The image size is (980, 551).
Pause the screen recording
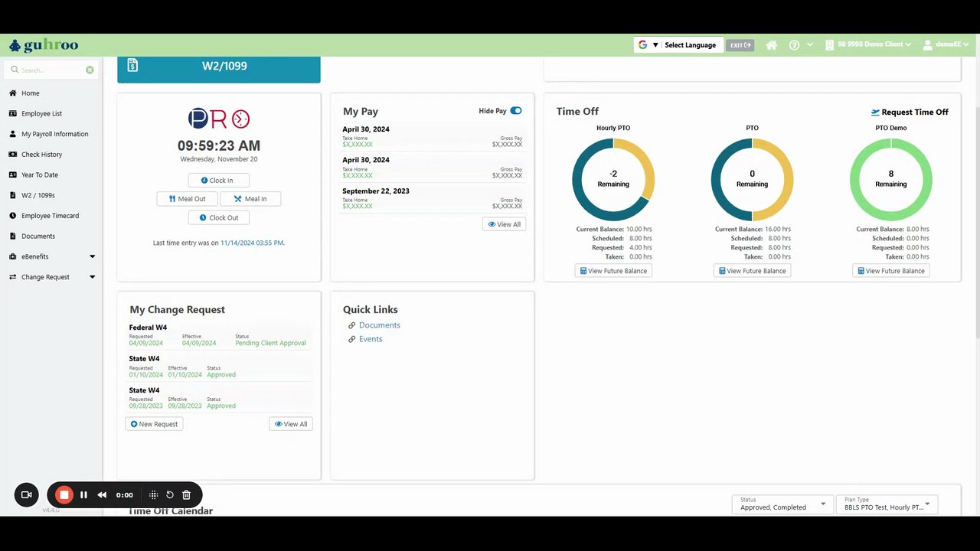[x=83, y=495]
